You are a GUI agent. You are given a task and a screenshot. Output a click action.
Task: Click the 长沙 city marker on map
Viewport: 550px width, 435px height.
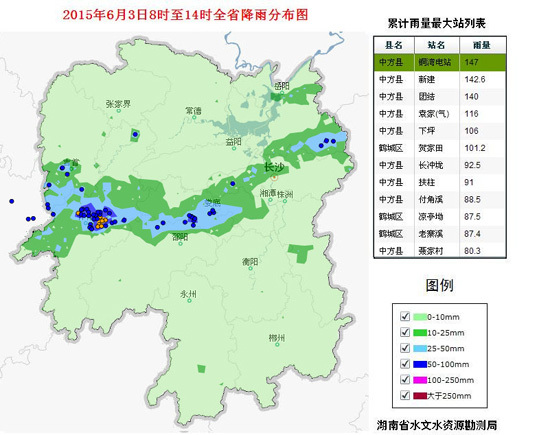point(275,178)
